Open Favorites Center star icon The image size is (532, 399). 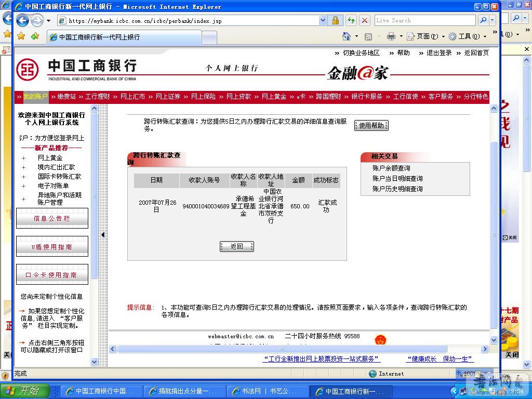pos(21,36)
